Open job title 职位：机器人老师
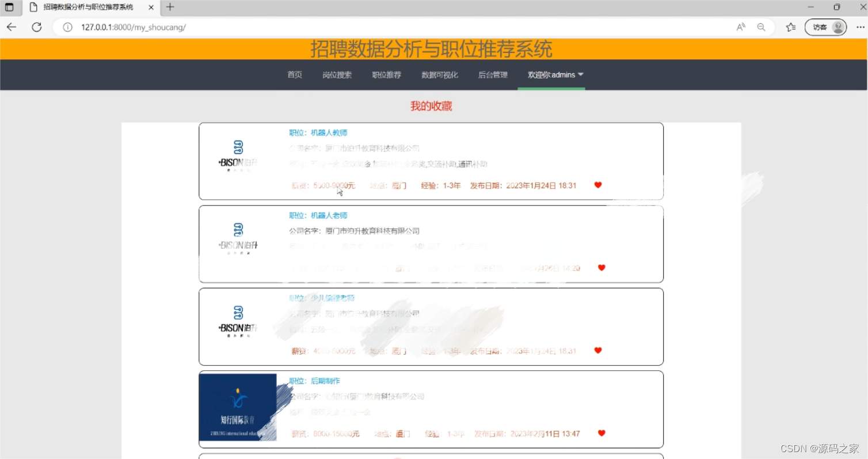The width and height of the screenshot is (868, 459). pos(318,215)
